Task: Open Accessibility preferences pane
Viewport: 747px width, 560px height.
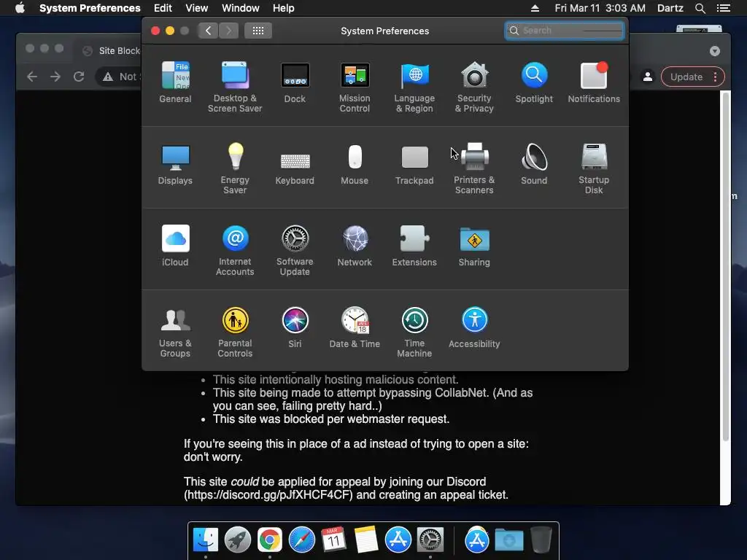Action: pyautogui.click(x=474, y=327)
